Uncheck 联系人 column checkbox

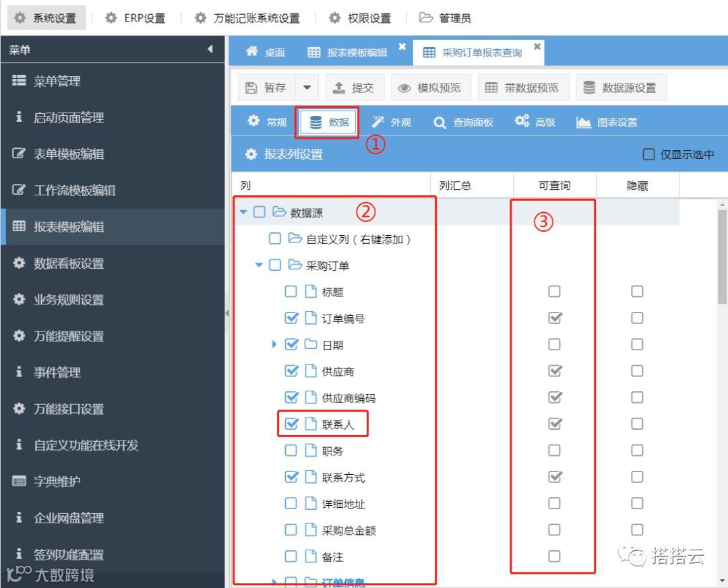[291, 424]
